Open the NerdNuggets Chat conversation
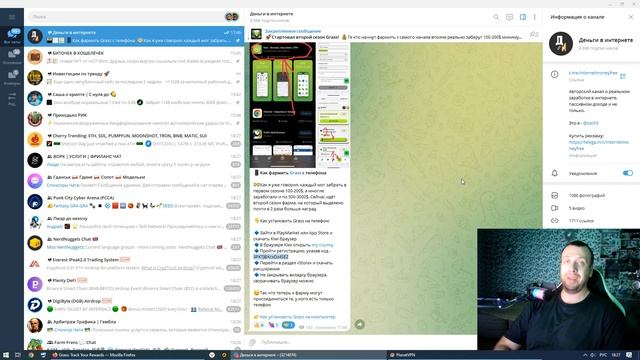The image size is (640, 360). [x=134, y=243]
